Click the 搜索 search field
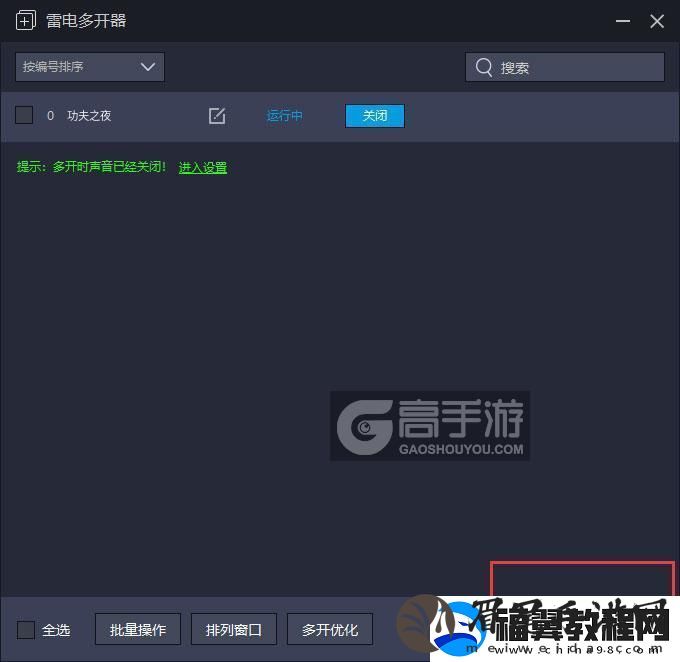The width and height of the screenshot is (680, 662). 565,67
